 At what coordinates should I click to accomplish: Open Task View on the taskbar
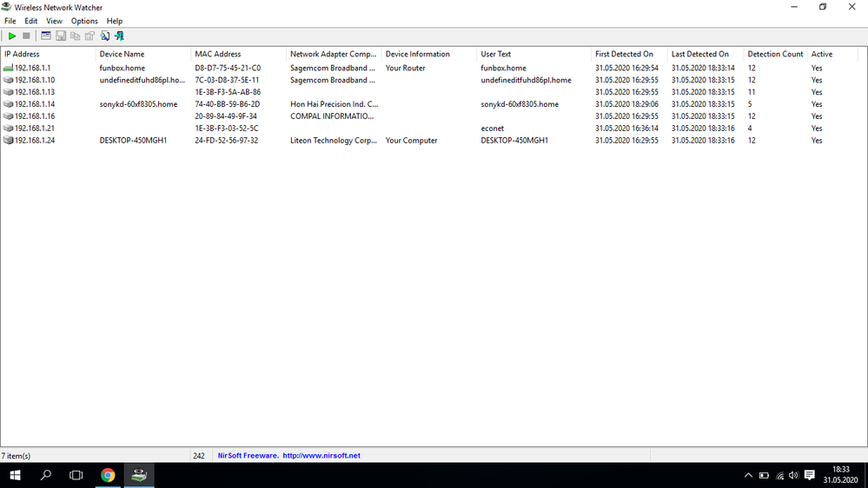tap(76, 475)
